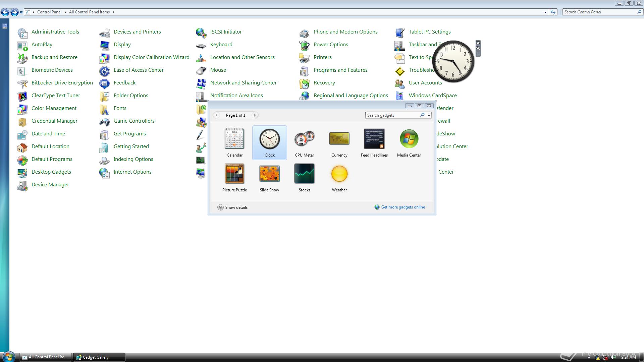Choose the Picture Puzzle gadget

234,178
